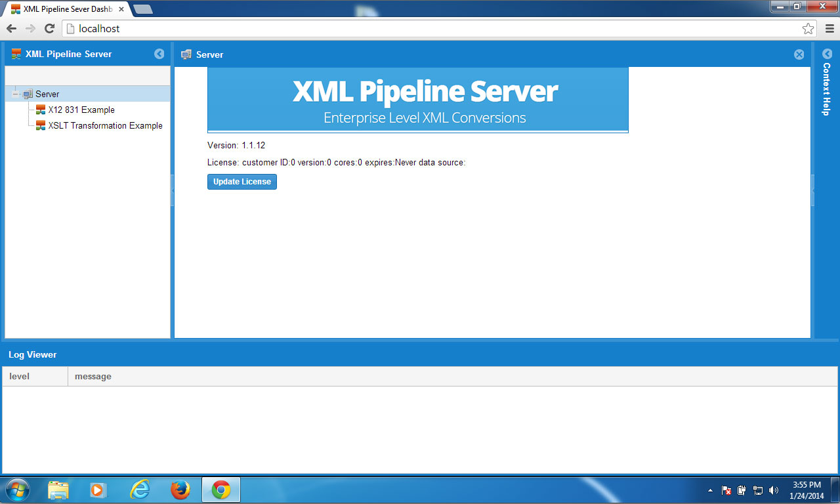Open X12 831 Example pipeline
The width and height of the screenshot is (840, 504).
81,110
